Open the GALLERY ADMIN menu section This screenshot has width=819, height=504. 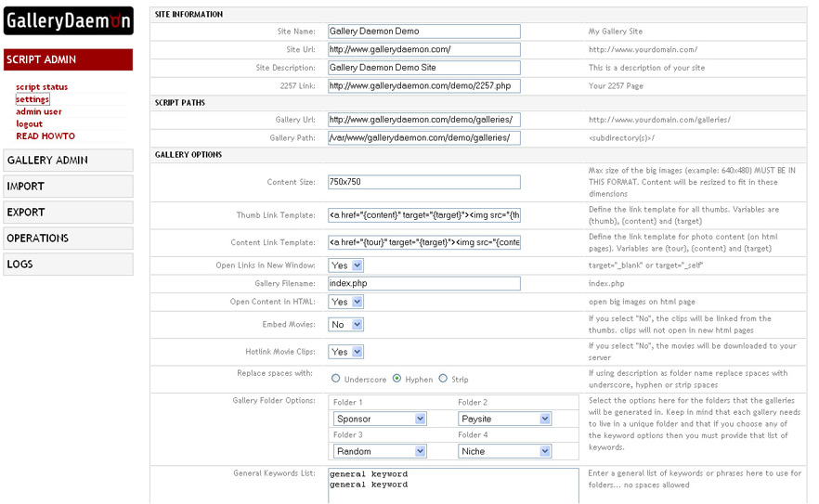pyautogui.click(x=69, y=161)
